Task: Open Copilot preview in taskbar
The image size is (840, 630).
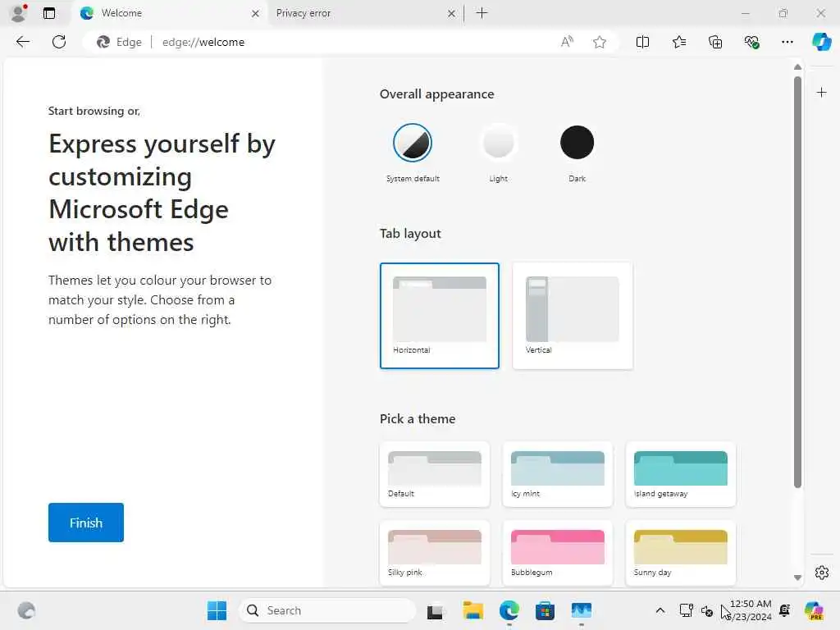Action: [x=814, y=610]
